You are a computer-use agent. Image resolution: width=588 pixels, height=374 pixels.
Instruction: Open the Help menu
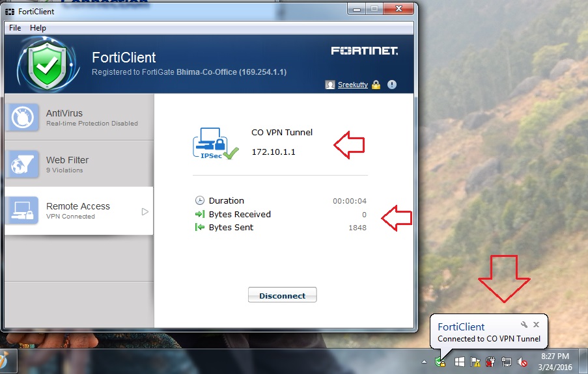(x=38, y=28)
